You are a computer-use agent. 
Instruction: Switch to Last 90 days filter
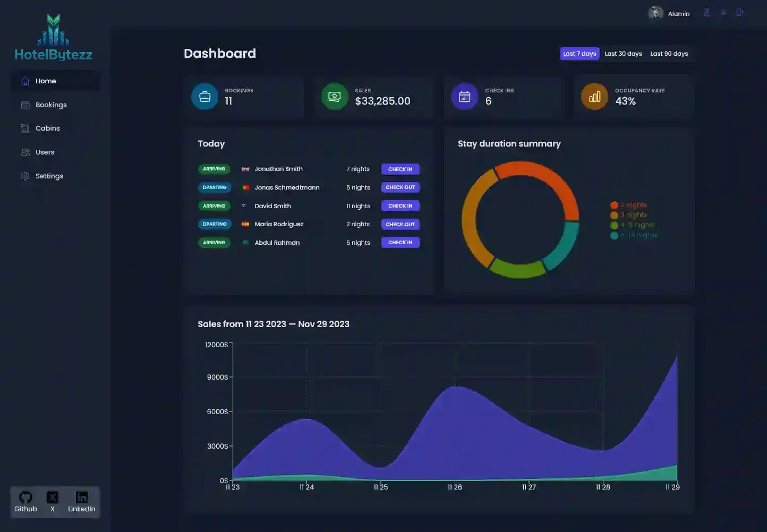(669, 54)
